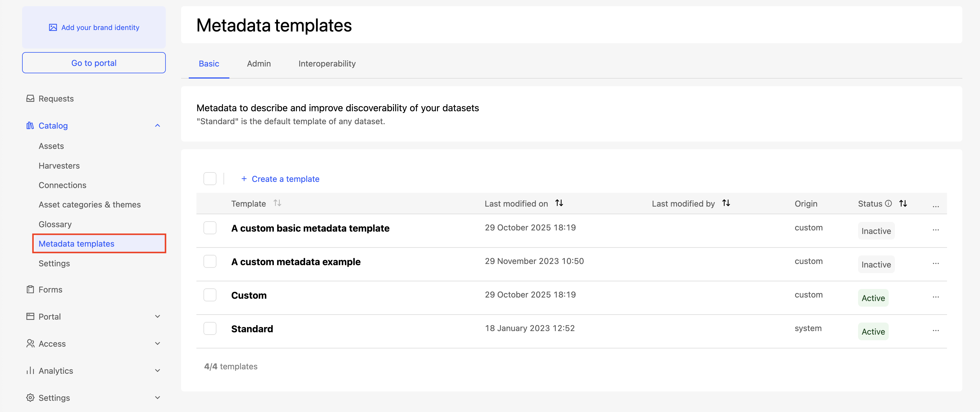Open Harvesters in the Catalog menu
The height and width of the screenshot is (412, 980).
(59, 166)
